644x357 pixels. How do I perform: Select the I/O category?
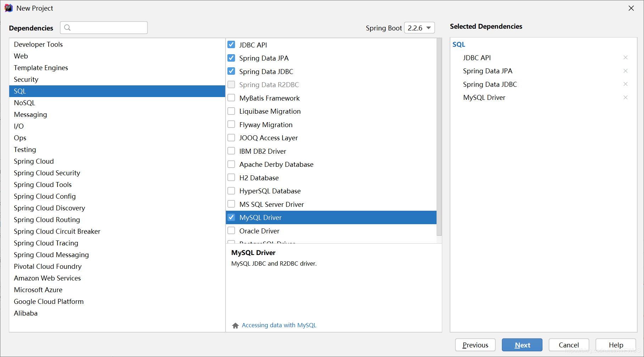pyautogui.click(x=117, y=126)
